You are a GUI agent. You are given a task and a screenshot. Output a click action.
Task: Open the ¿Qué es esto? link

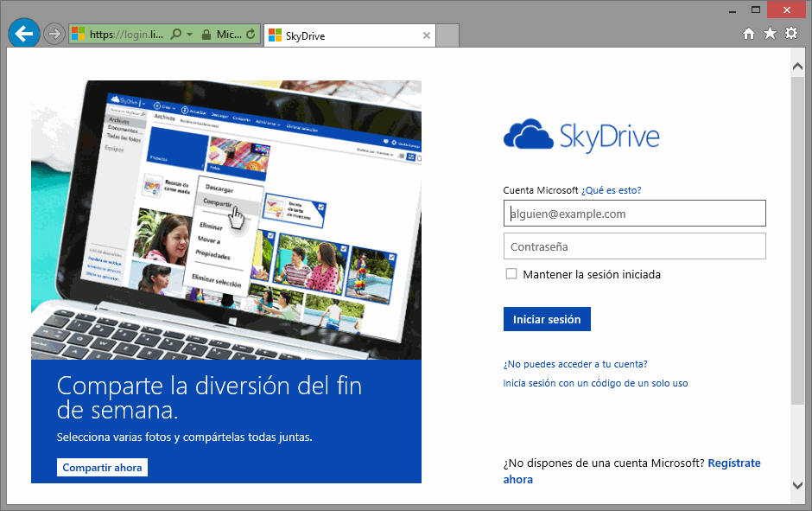tap(612, 190)
